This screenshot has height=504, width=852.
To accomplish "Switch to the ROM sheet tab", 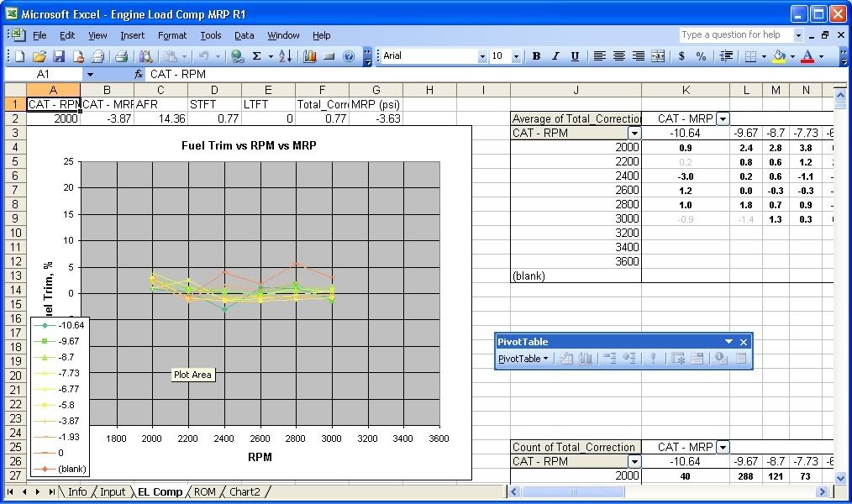I will pyautogui.click(x=205, y=492).
